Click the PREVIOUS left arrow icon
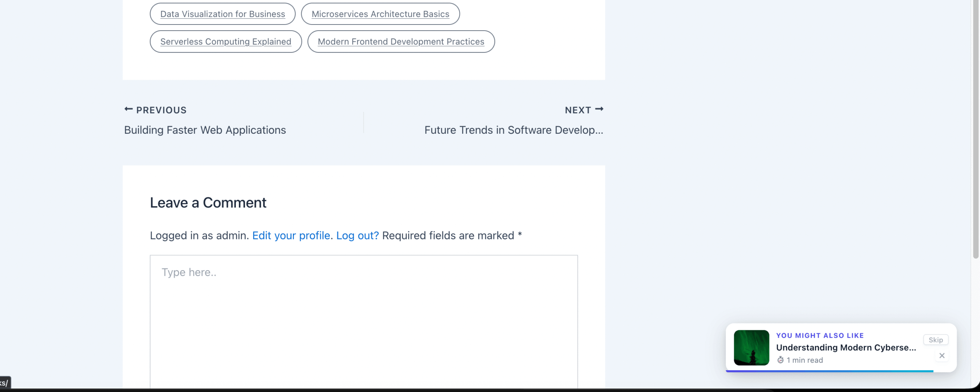The width and height of the screenshot is (980, 392). (x=129, y=109)
